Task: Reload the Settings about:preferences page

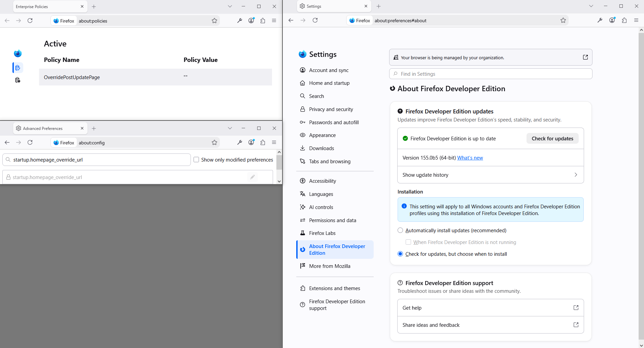Action: pos(315,20)
